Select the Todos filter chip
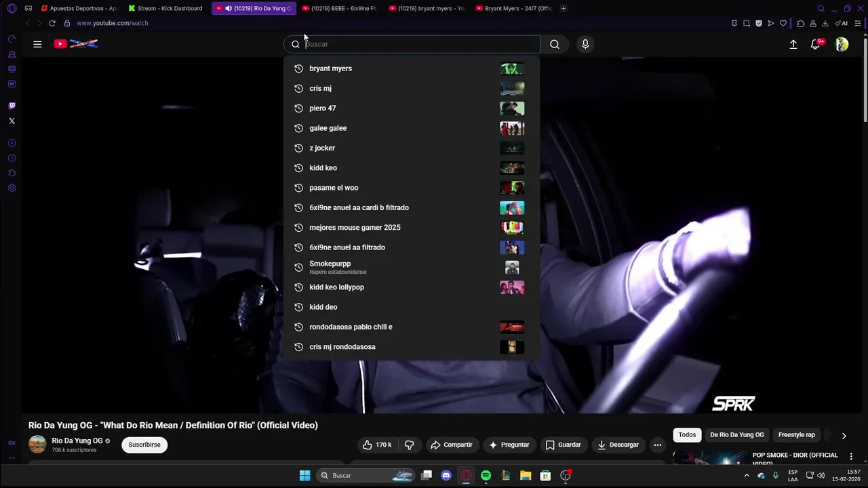 [687, 435]
